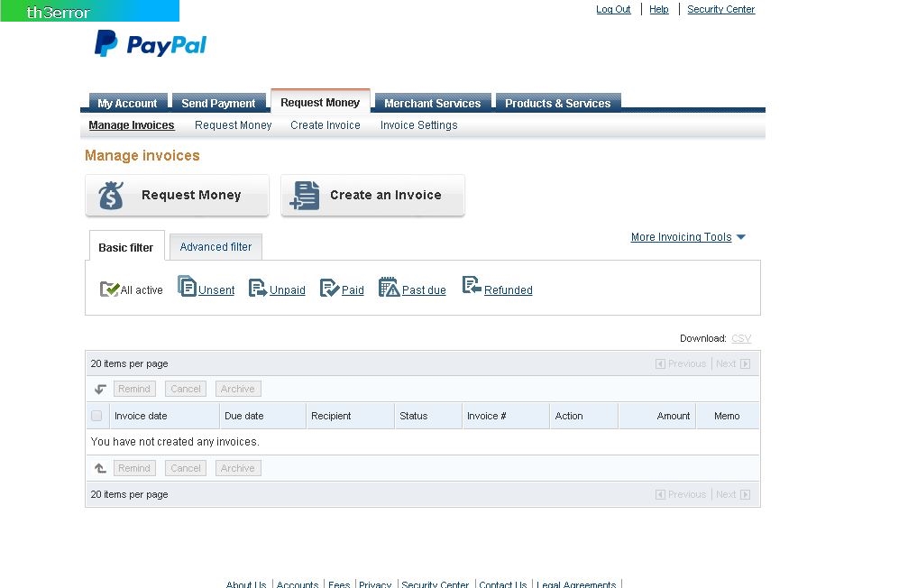Click the Create an Invoice button

[x=373, y=195]
